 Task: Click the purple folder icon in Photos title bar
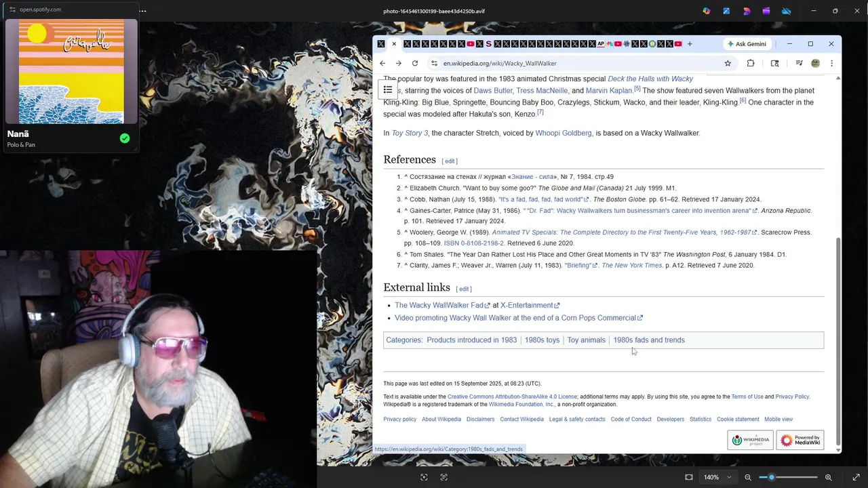tap(766, 11)
